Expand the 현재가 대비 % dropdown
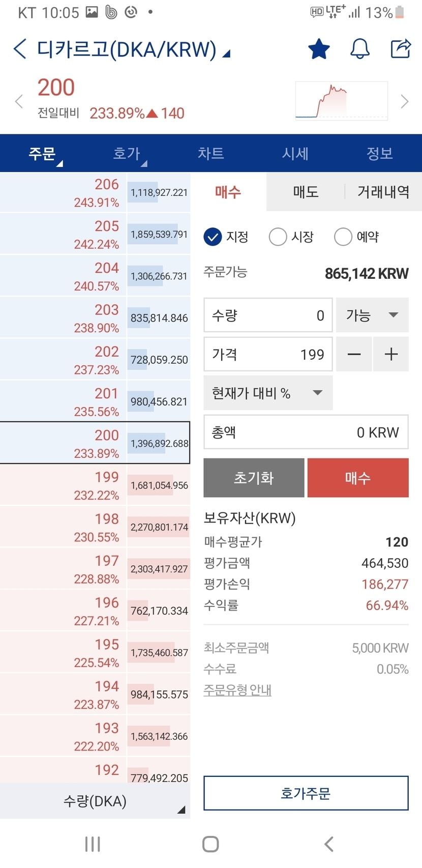The height and width of the screenshot is (868, 422). point(268,393)
